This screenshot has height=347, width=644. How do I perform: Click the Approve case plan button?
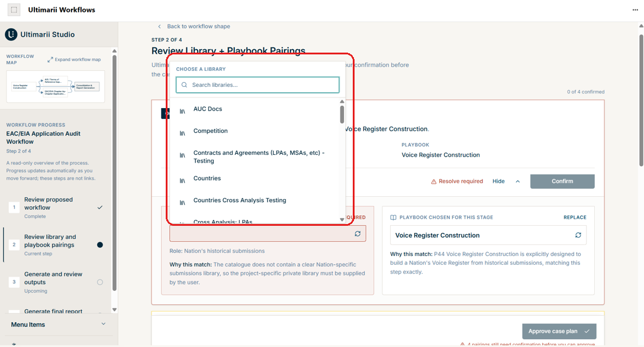tap(559, 331)
